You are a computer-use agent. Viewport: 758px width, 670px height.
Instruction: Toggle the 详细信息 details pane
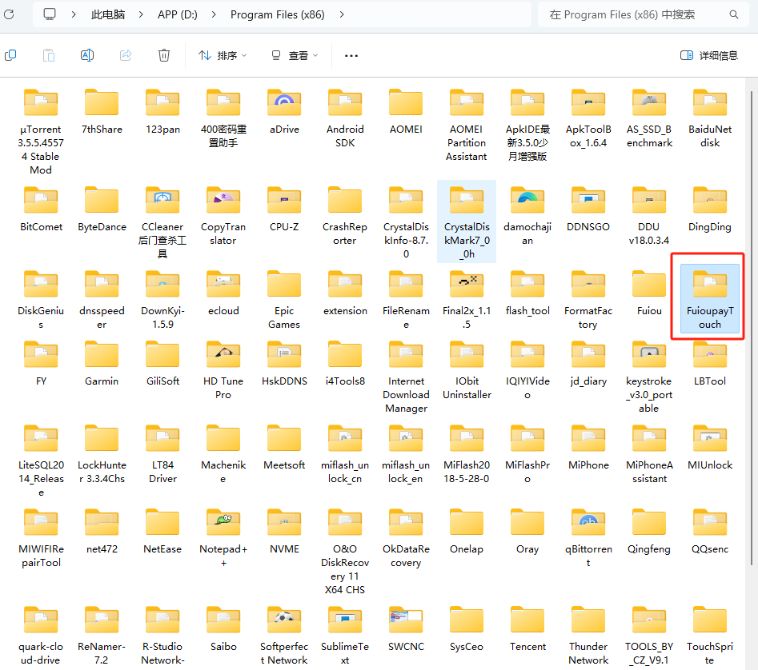pyautogui.click(x=709, y=56)
